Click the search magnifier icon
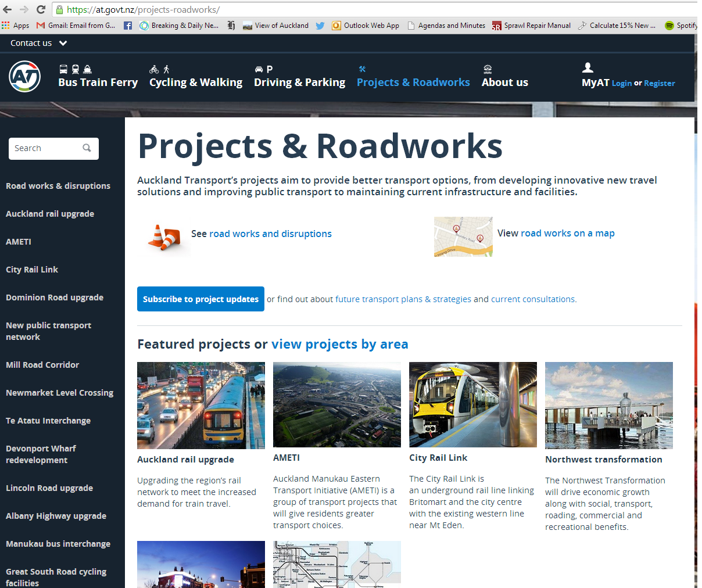Viewport: 702px width, 588px height. pyautogui.click(x=87, y=148)
